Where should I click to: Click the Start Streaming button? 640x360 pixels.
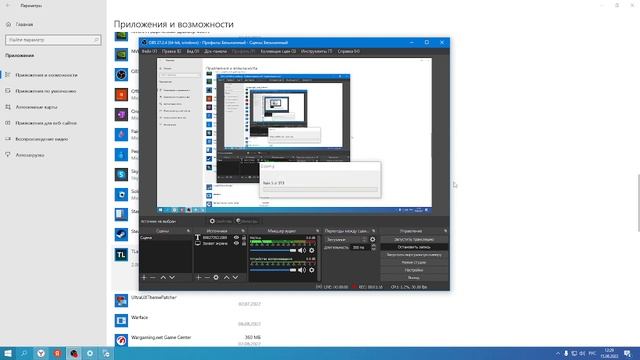click(414, 240)
